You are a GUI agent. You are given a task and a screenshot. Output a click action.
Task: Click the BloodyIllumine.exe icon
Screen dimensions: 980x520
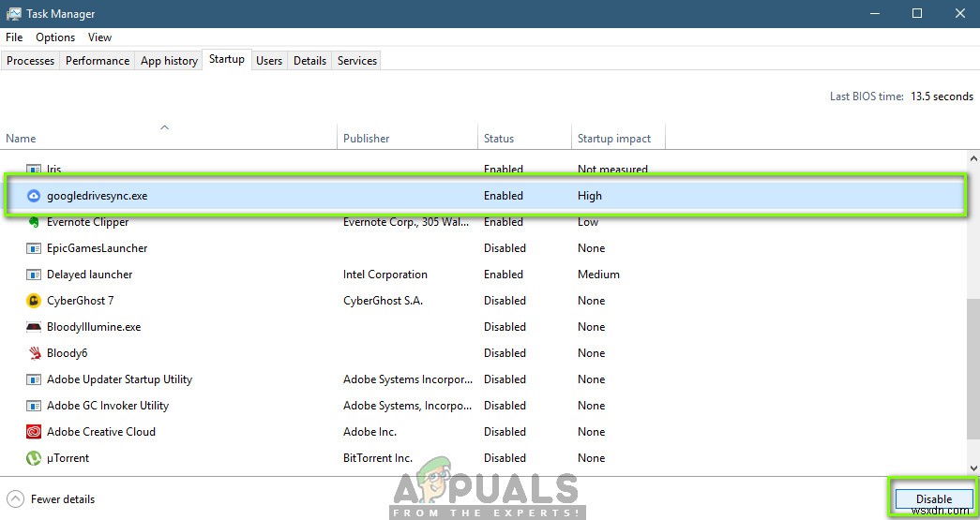[34, 326]
